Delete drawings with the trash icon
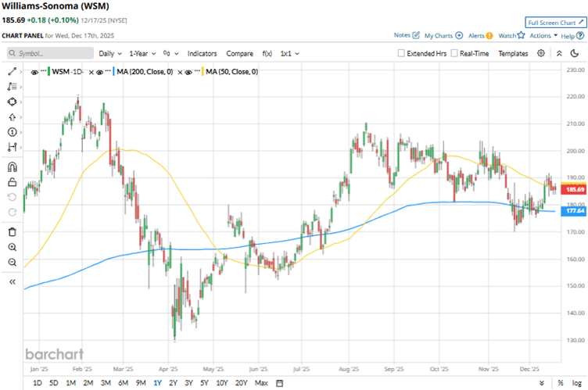This screenshot has height=390, width=588. pos(12,231)
